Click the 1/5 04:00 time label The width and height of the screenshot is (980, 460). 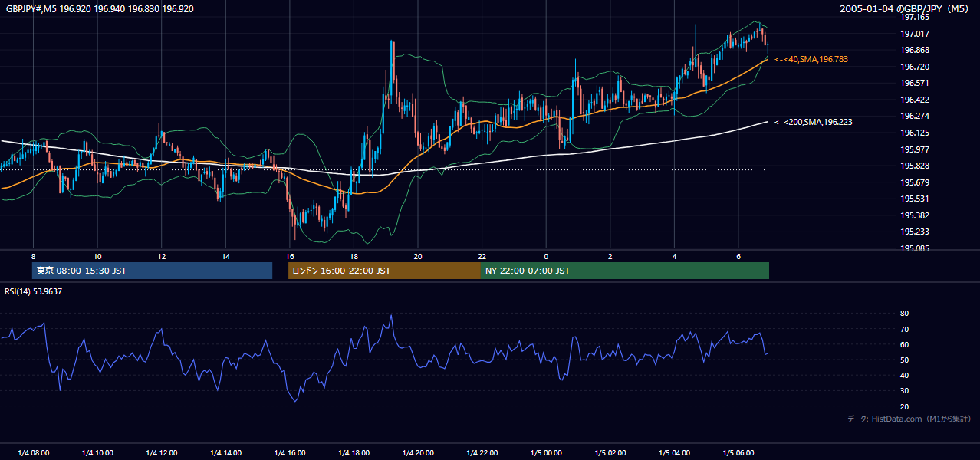[x=675, y=452]
